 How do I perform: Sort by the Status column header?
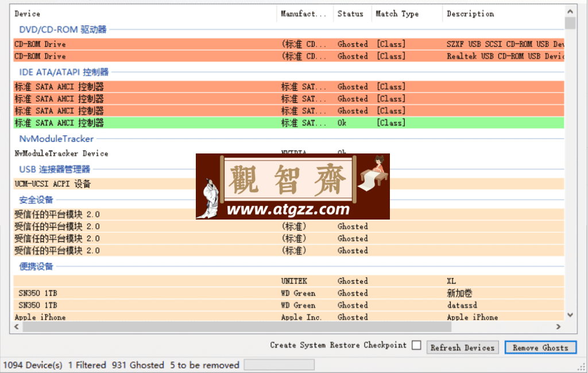point(350,14)
